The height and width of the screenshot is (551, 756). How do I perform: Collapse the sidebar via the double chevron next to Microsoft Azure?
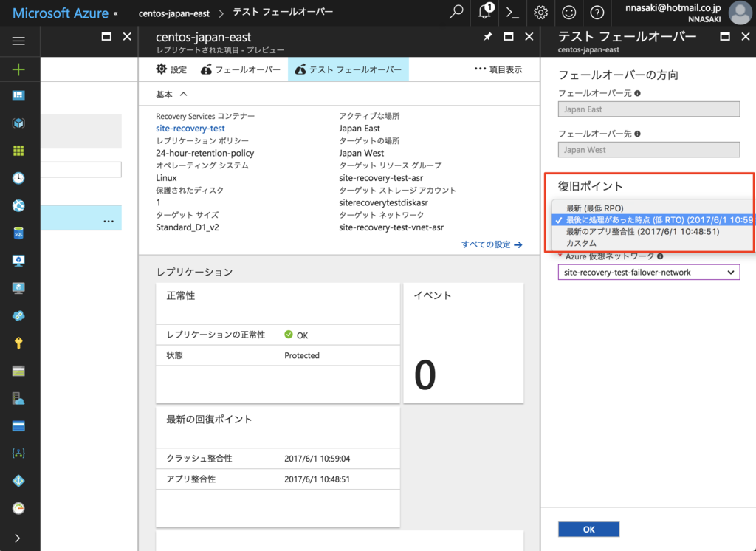pyautogui.click(x=116, y=13)
